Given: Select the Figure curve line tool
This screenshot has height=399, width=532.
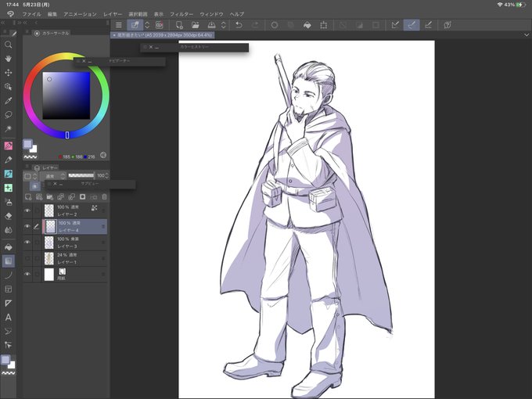Looking at the screenshot, I should (x=9, y=275).
